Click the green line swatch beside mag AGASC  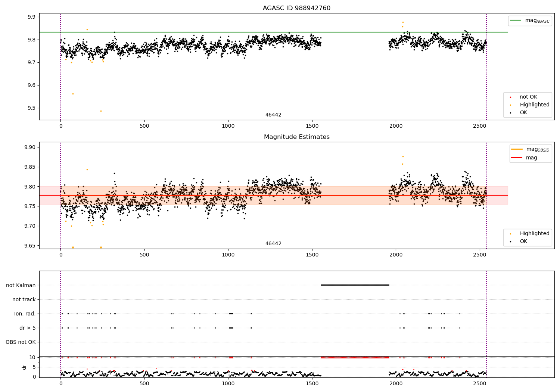click(516, 20)
